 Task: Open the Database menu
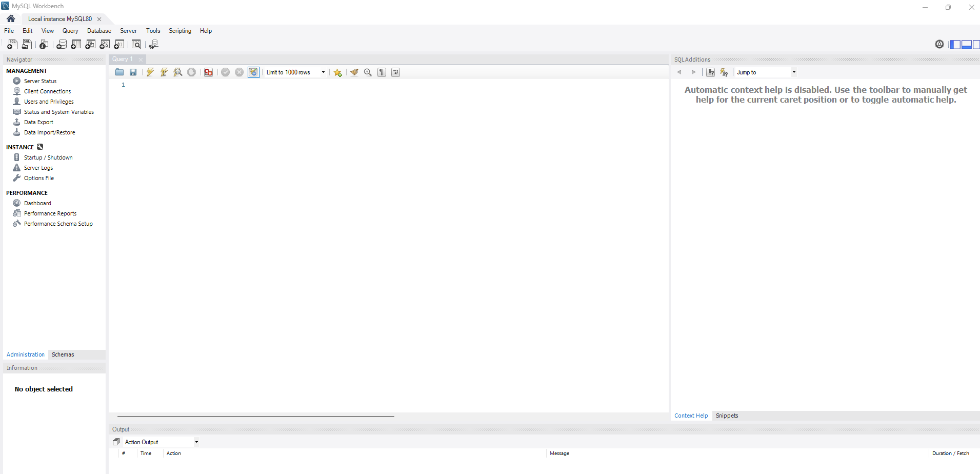[x=99, y=31]
